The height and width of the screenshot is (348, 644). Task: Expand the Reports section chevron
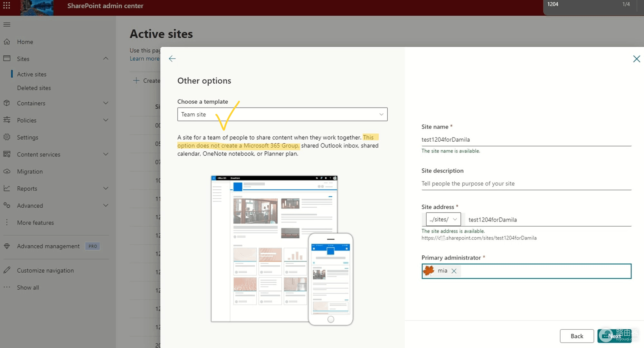coord(106,188)
